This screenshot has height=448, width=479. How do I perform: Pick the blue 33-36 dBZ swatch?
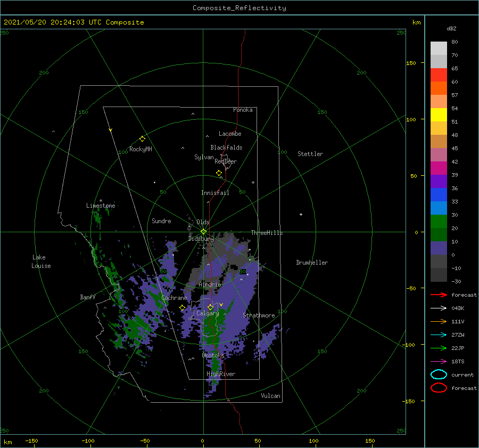[x=439, y=194]
